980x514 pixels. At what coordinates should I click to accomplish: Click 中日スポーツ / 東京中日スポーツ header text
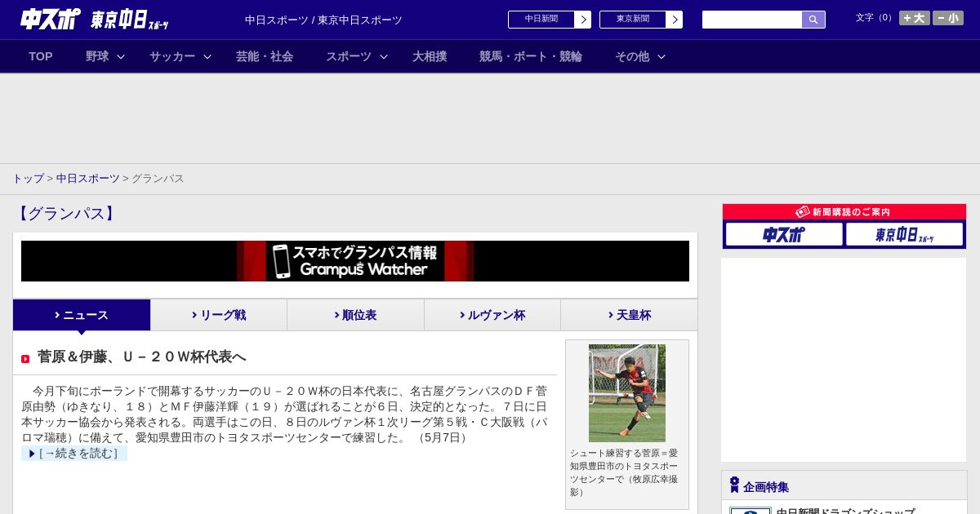[x=323, y=20]
